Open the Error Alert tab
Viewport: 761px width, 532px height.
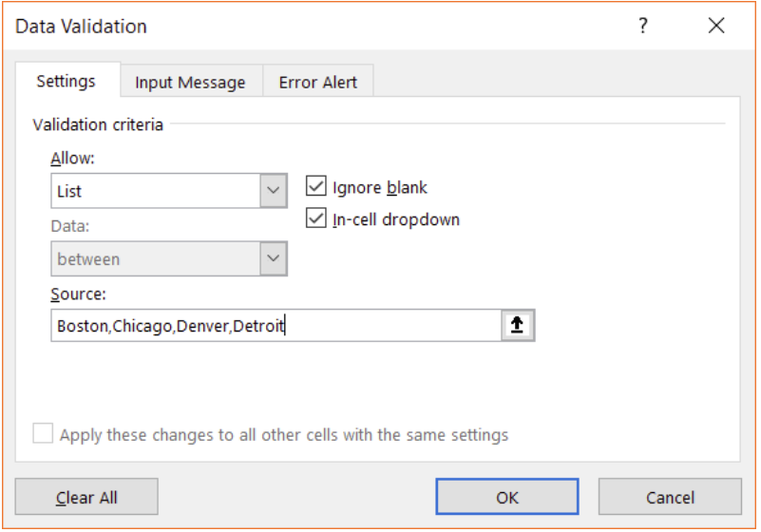pos(318,83)
